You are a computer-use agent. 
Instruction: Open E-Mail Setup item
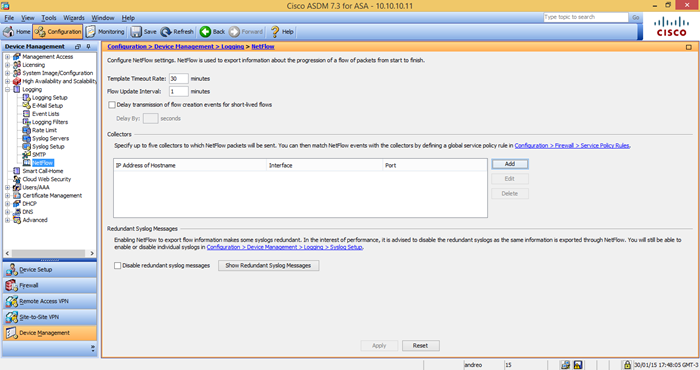47,106
